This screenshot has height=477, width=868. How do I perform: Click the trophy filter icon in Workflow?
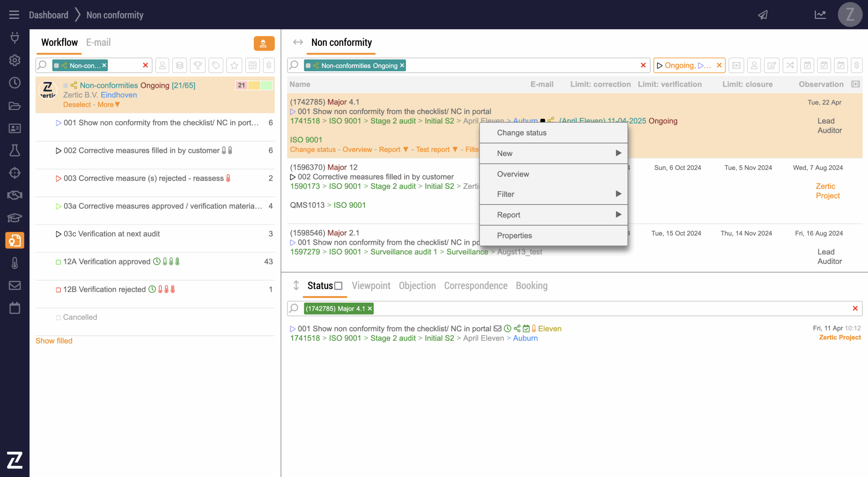(x=198, y=65)
